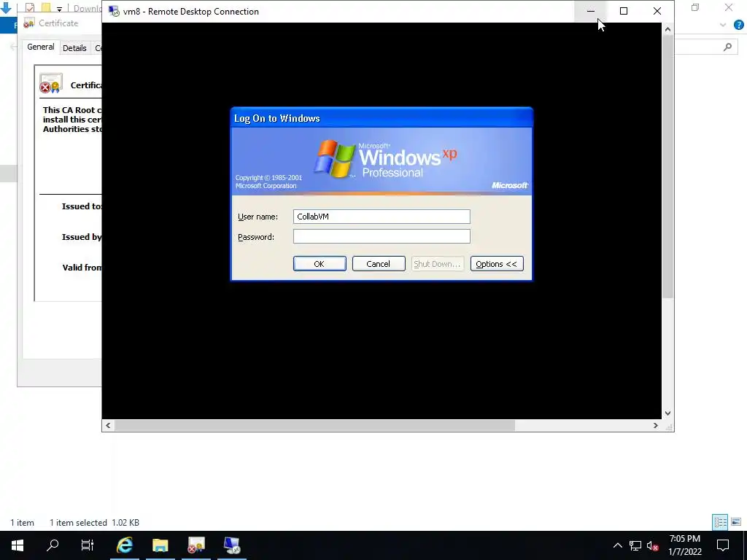This screenshot has width=747, height=560.
Task: Click Cancel in the logon dialog
Action: coord(379,264)
